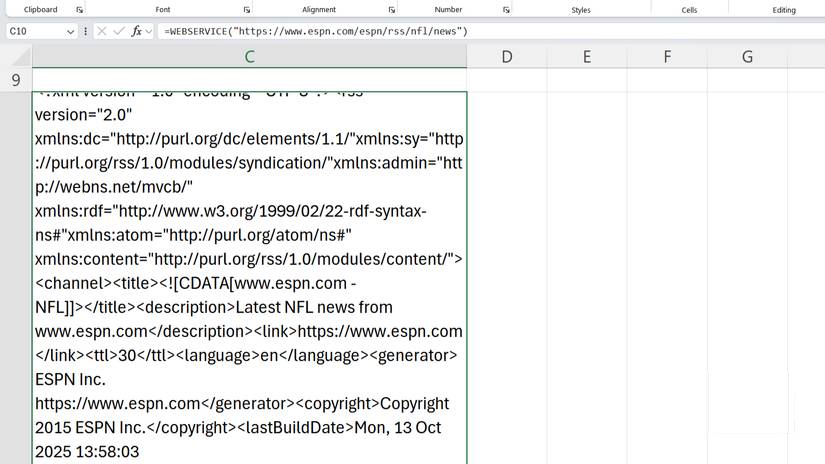825x464 pixels.
Task: Click the Font group label
Action: click(163, 9)
